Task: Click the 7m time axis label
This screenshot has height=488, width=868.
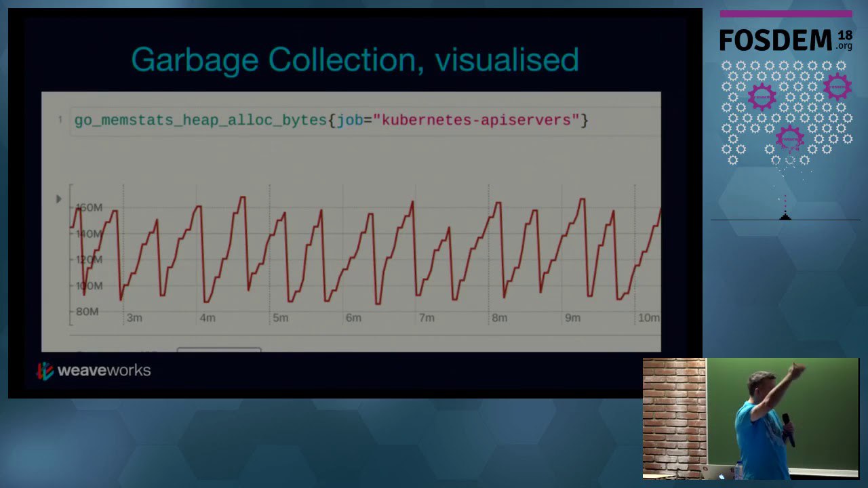Action: pyautogui.click(x=427, y=318)
